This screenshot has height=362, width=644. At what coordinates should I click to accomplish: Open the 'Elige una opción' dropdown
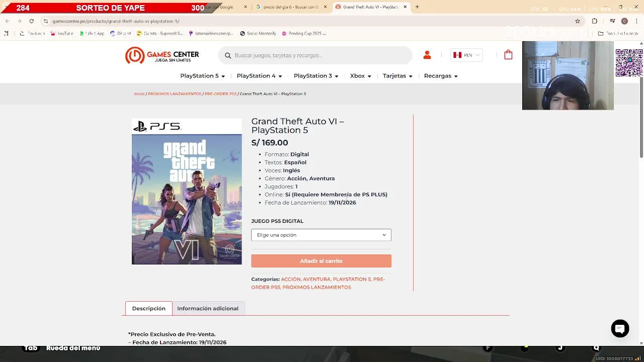pyautogui.click(x=321, y=235)
